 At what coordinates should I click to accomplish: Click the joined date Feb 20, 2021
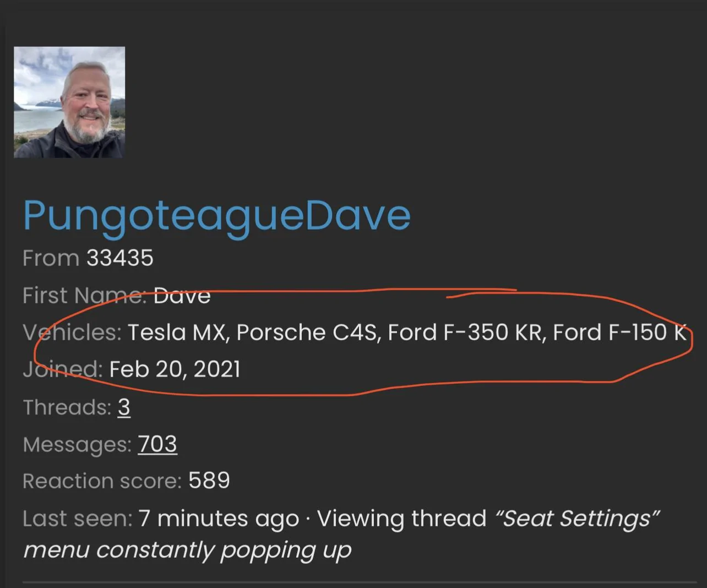175,369
